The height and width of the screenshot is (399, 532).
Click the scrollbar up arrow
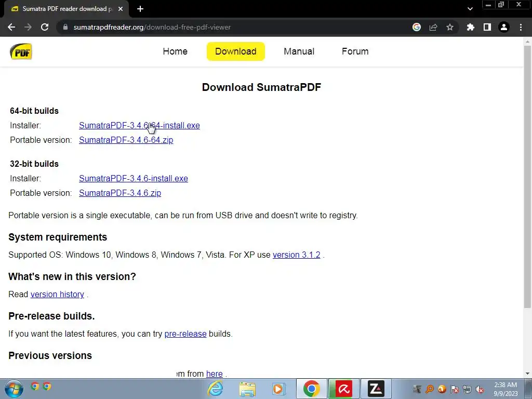[x=527, y=42]
